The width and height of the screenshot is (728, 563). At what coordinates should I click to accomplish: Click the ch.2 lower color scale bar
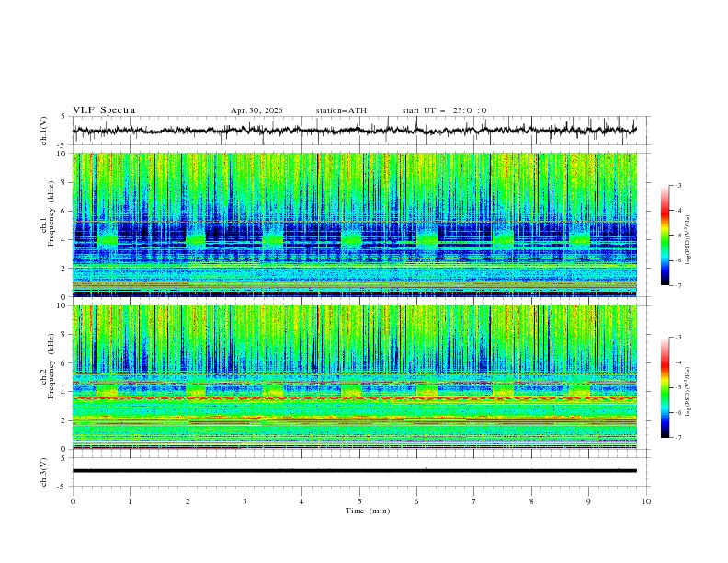(665, 387)
